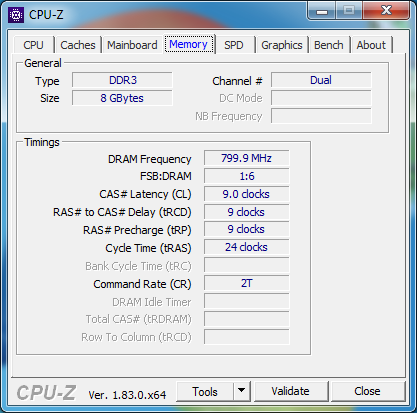This screenshot has width=417, height=413.
Task: Open the Caches tab
Action: (78, 45)
